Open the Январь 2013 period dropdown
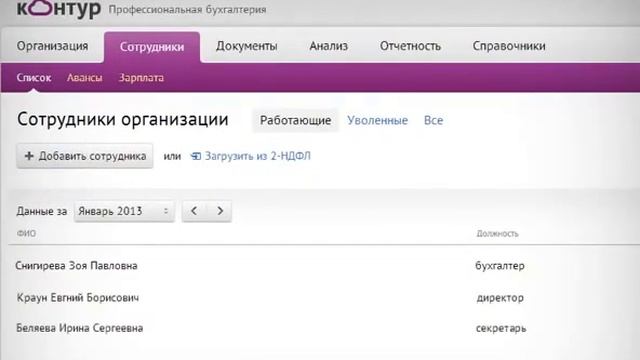This screenshot has width=640, height=360. point(124,211)
